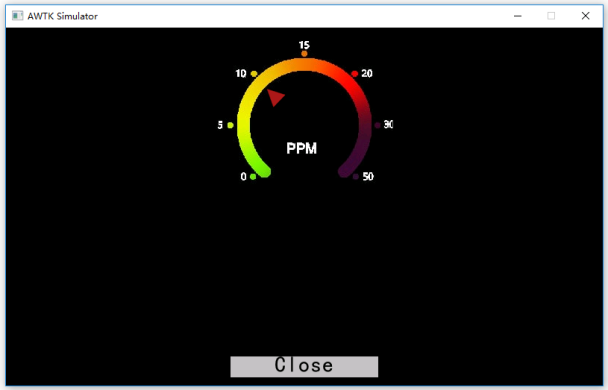Click the red triangle gauge pointer

275,97
